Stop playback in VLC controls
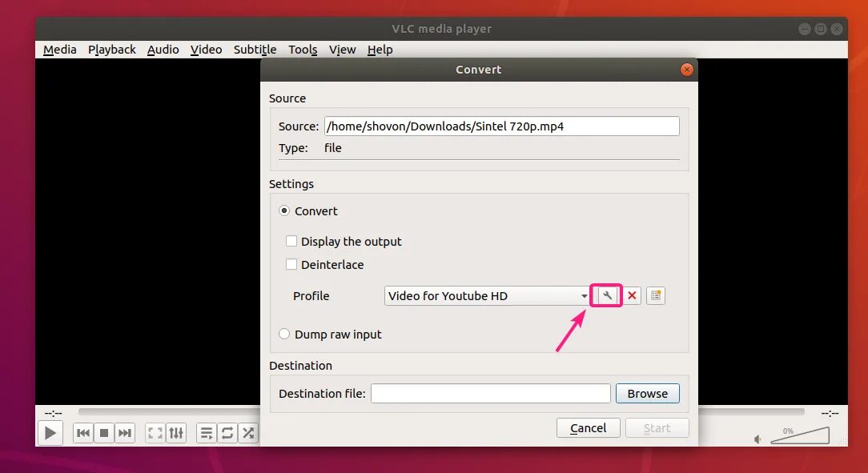This screenshot has height=473, width=868. (103, 433)
